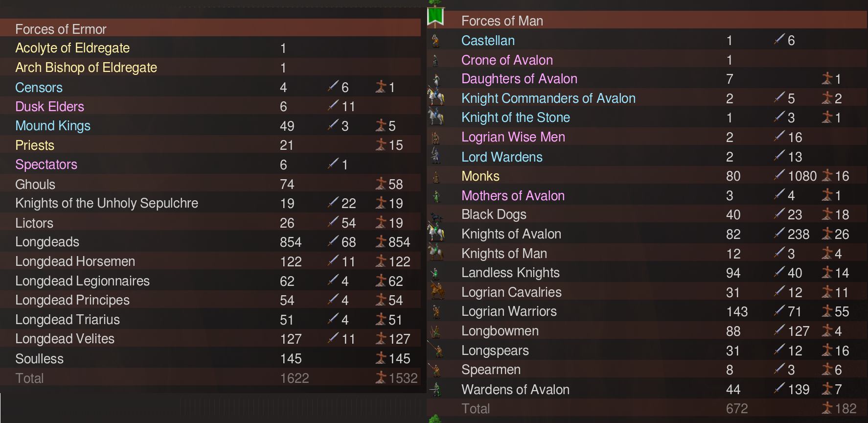Click the Longspears unit sprite icon

pyautogui.click(x=436, y=350)
